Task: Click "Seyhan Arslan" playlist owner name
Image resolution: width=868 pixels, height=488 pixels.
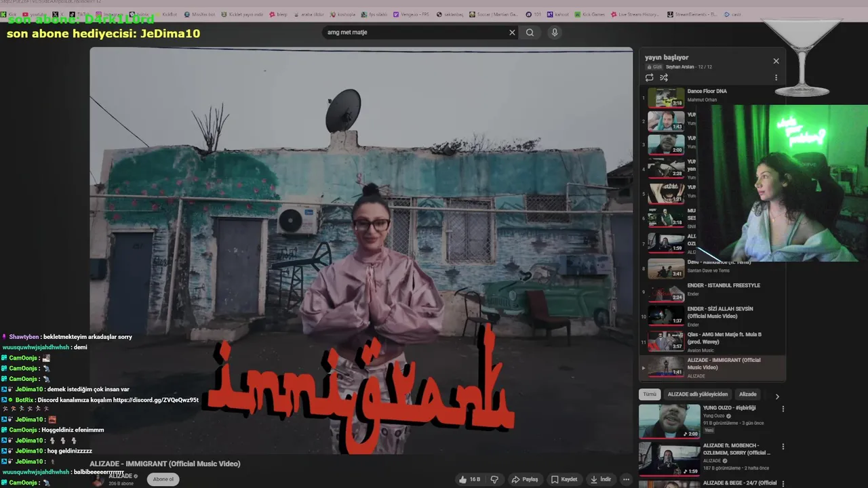Action: click(x=679, y=67)
